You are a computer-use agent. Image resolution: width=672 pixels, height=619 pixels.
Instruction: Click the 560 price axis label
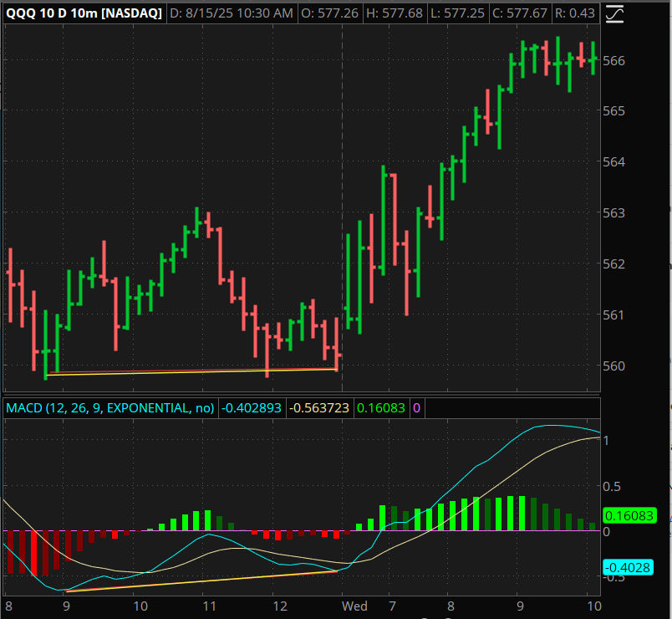(613, 366)
